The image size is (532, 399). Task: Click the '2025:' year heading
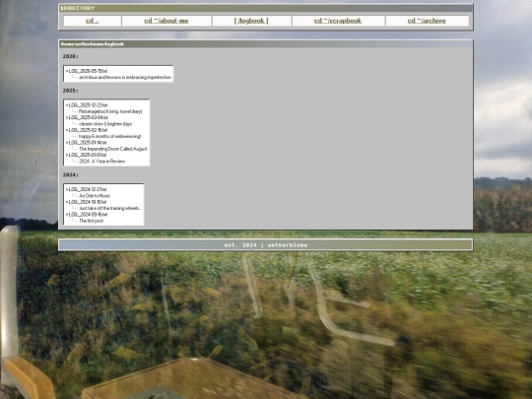coord(71,91)
